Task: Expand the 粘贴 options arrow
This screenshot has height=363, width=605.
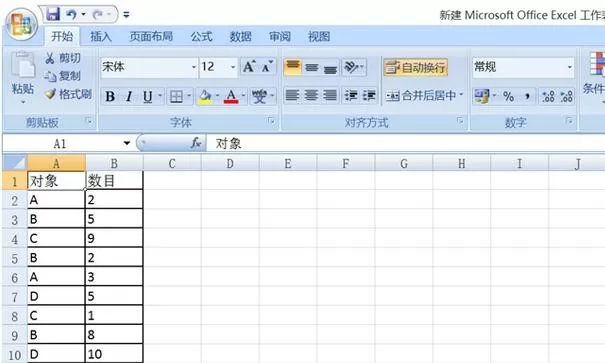Action: (23, 102)
